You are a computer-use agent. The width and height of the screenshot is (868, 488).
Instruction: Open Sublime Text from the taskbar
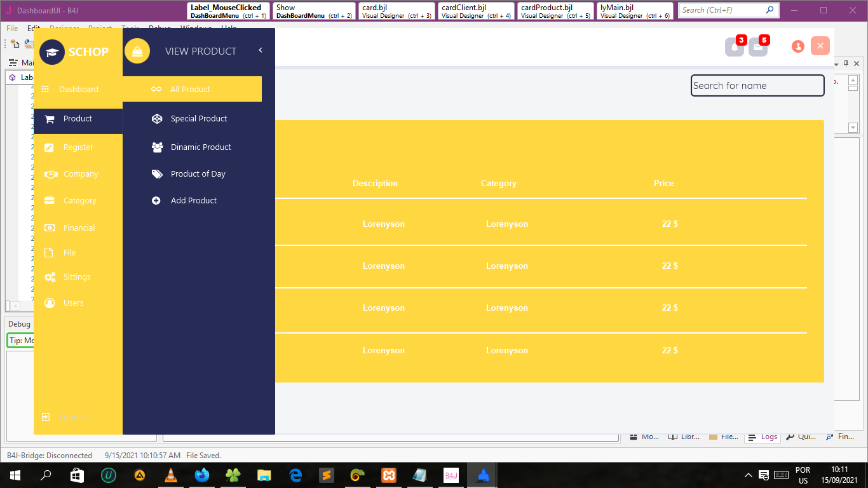327,475
